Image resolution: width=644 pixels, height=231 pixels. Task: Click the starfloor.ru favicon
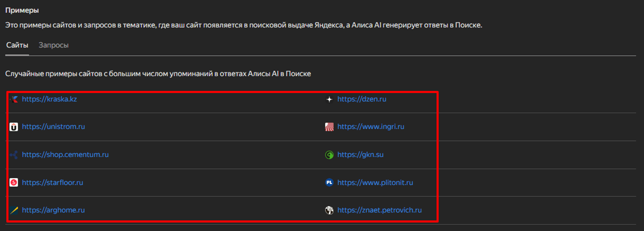point(14,183)
